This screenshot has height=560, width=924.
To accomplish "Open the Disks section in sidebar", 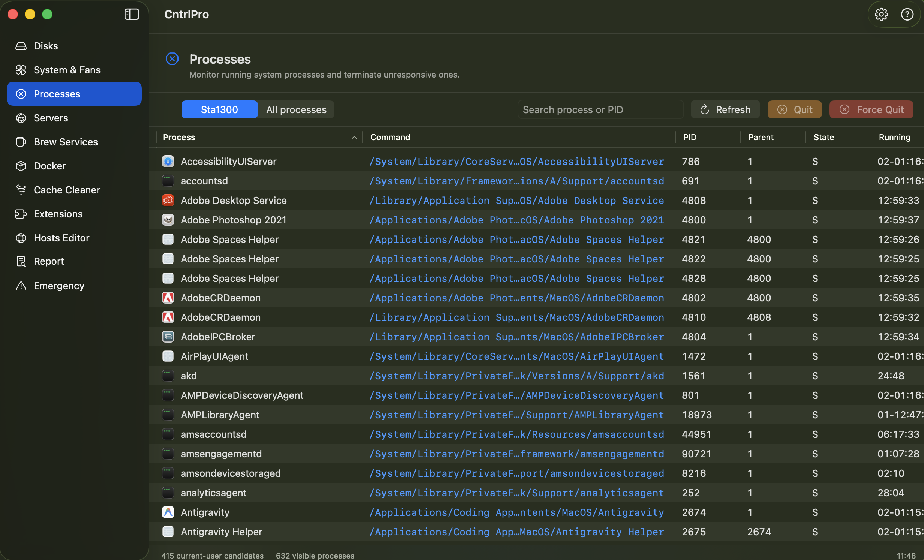I will tap(74, 46).
